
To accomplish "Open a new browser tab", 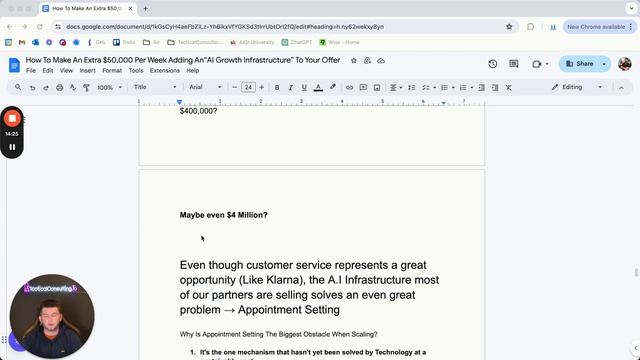I will 145,8.
